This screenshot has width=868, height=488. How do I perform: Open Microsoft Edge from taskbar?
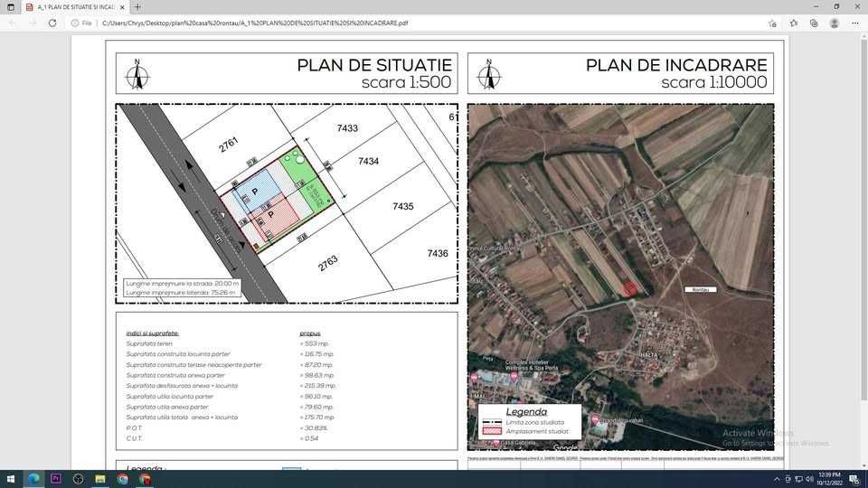click(33, 479)
